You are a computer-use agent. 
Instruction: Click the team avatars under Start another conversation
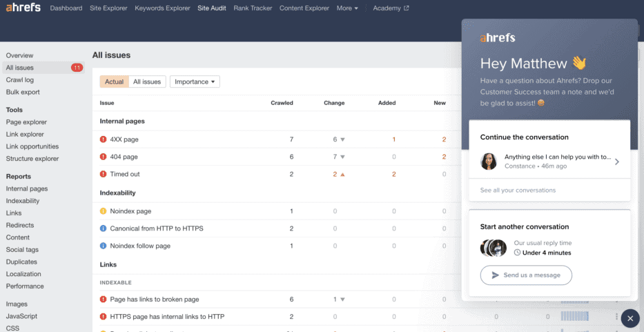click(x=494, y=248)
